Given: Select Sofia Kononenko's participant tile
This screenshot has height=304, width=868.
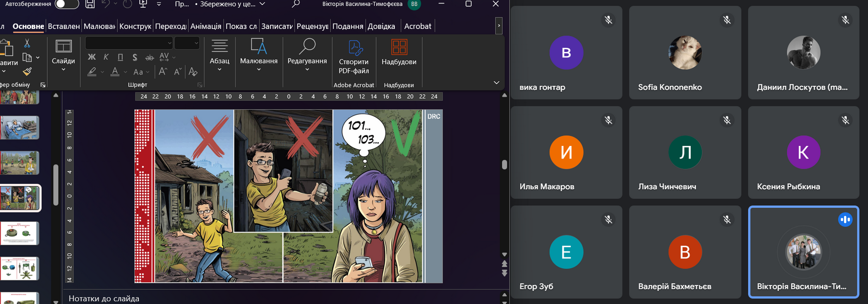Looking at the screenshot, I should click(685, 53).
